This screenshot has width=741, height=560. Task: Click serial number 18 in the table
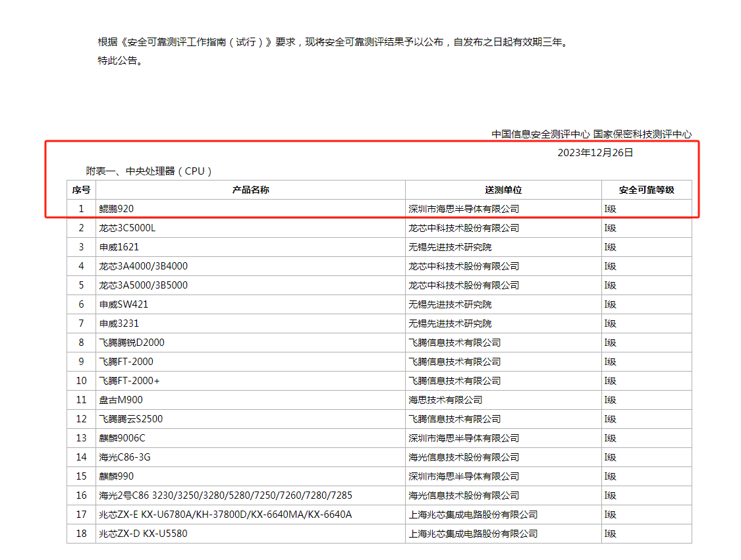click(x=81, y=534)
